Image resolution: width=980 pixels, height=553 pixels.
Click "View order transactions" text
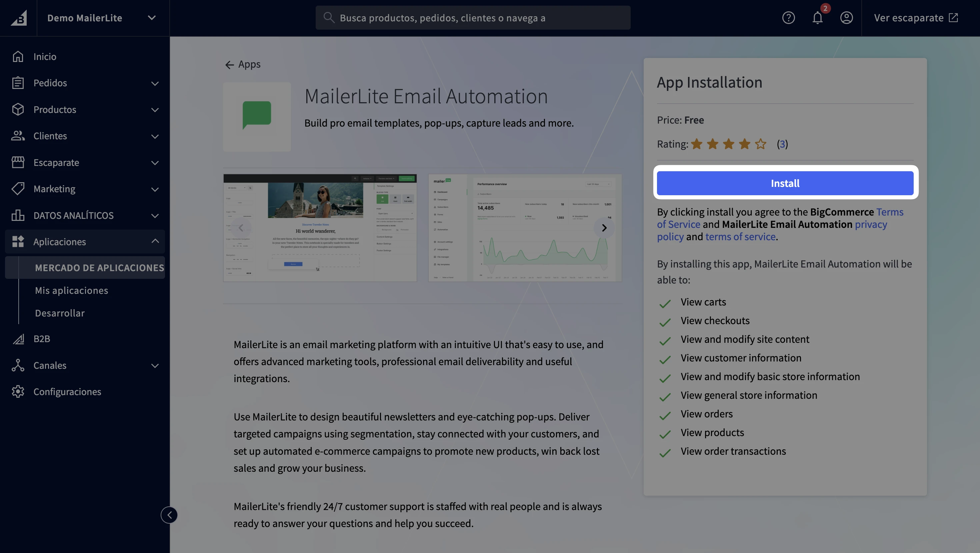coord(733,451)
